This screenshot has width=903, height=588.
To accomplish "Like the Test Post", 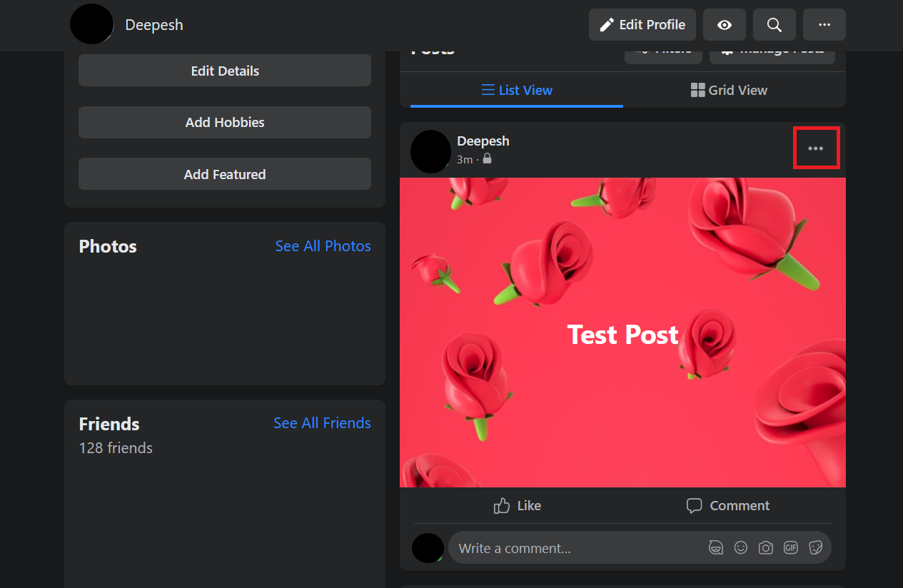I will coord(517,505).
